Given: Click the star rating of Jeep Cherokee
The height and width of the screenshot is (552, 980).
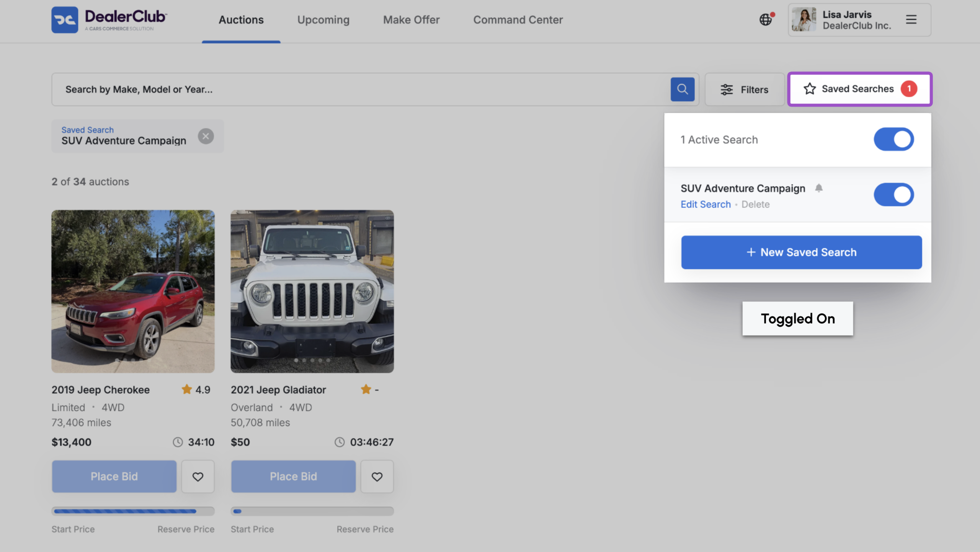Looking at the screenshot, I should pyautogui.click(x=196, y=389).
